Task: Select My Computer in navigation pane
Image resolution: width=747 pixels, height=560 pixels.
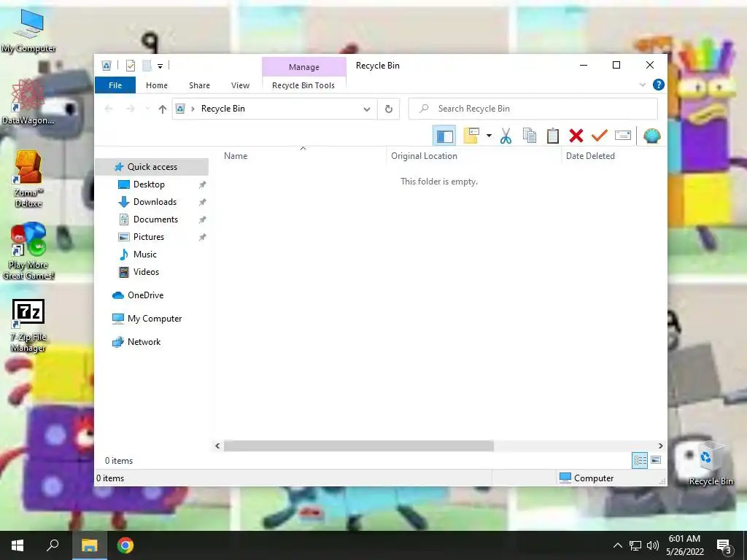Action: (x=154, y=319)
